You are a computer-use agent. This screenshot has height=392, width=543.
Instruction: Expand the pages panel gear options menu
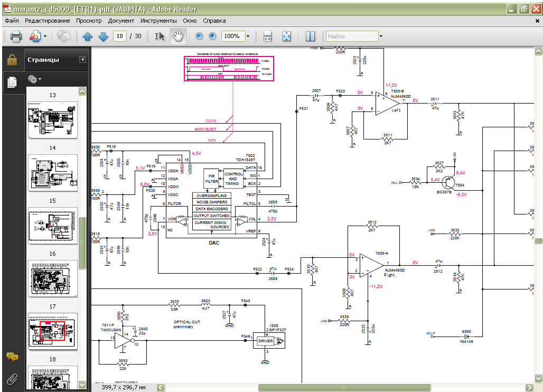(x=34, y=79)
